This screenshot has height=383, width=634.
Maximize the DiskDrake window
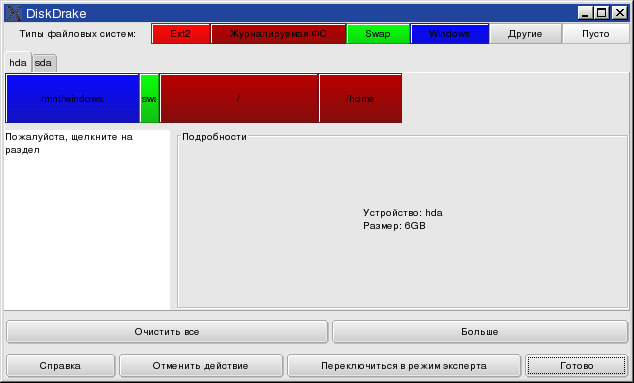point(602,13)
